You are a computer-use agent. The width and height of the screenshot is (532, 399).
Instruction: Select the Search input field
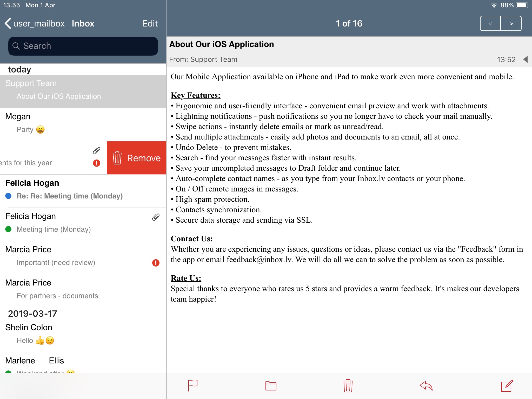pos(82,46)
